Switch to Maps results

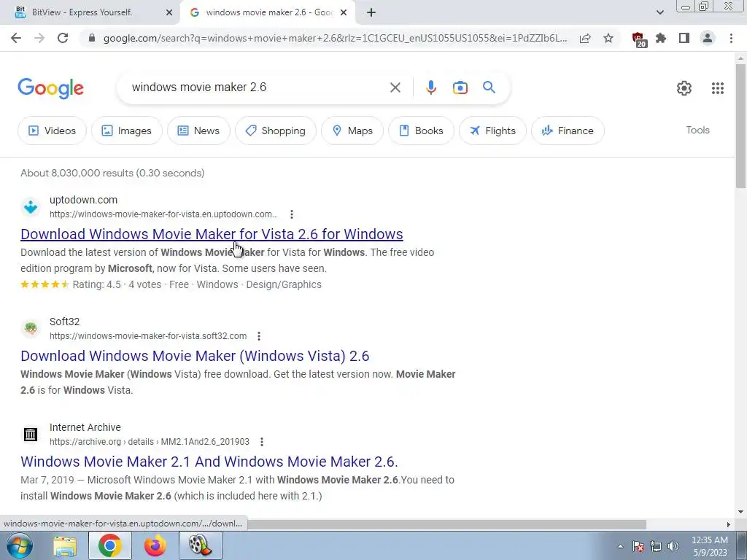pos(352,131)
